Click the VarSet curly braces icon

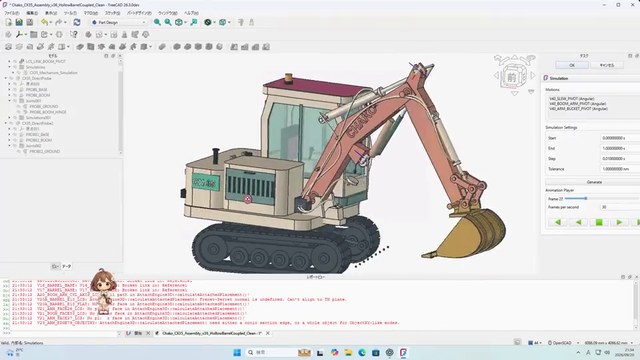coord(59,35)
